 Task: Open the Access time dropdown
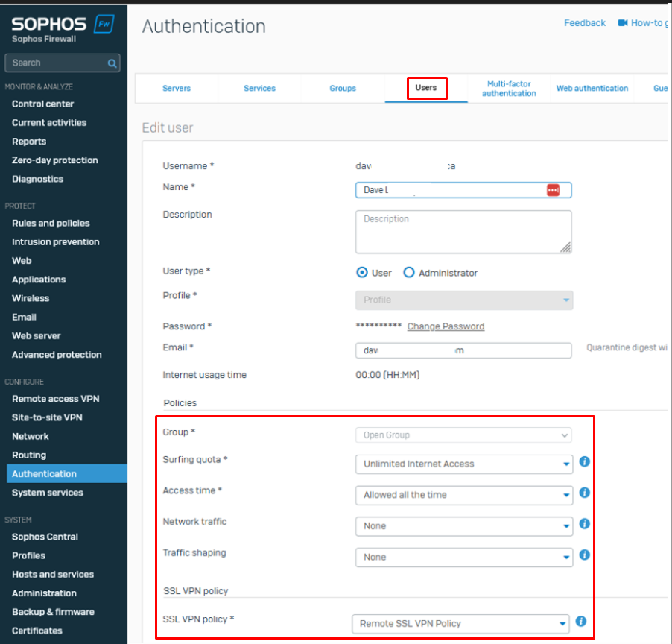pos(463,495)
